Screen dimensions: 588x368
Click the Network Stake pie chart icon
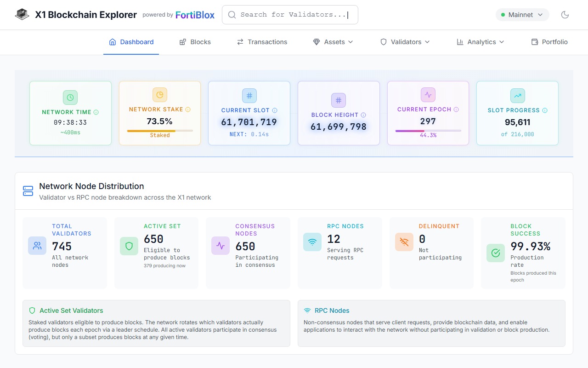point(160,95)
